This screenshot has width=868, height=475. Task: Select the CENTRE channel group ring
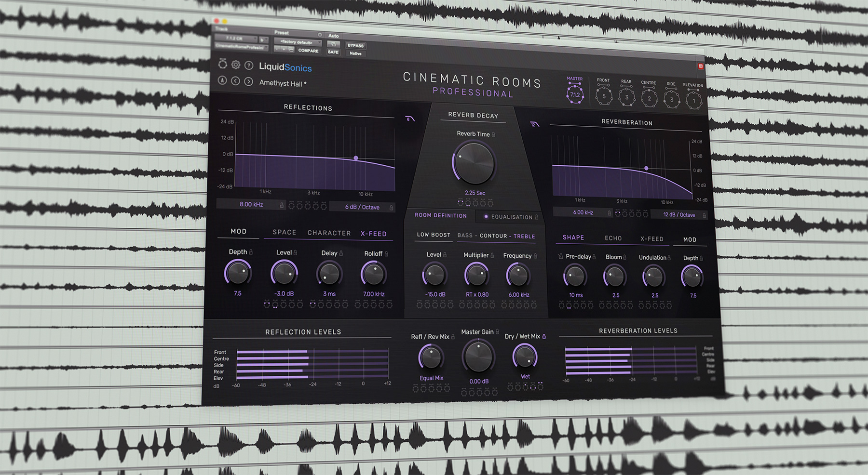(649, 98)
